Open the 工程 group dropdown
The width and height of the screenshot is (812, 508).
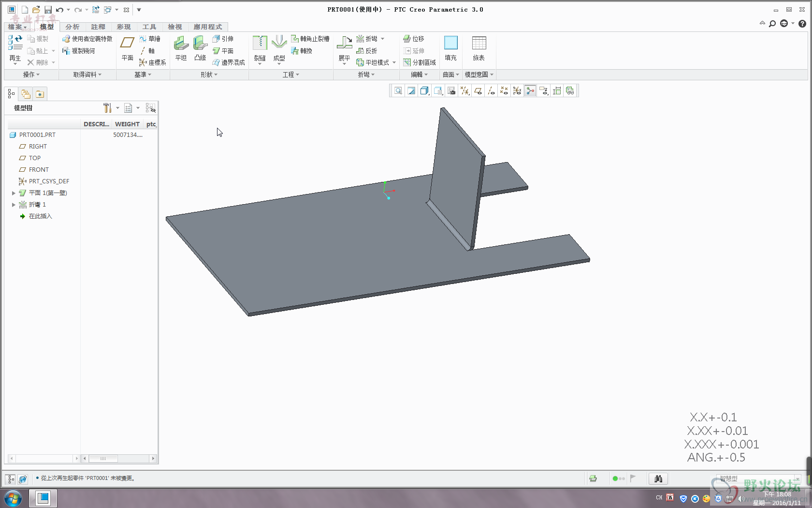tap(291, 75)
